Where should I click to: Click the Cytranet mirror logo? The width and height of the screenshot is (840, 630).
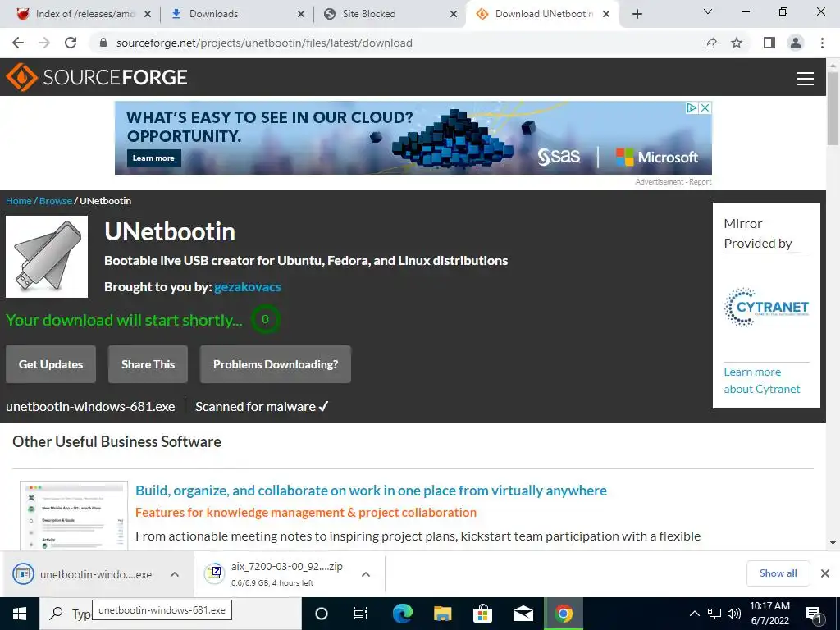[767, 307]
